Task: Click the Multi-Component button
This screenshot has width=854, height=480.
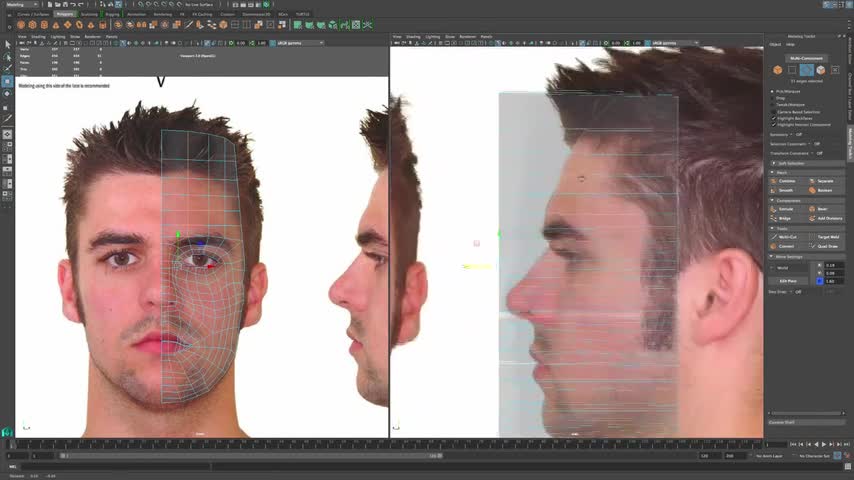Action: (x=806, y=58)
